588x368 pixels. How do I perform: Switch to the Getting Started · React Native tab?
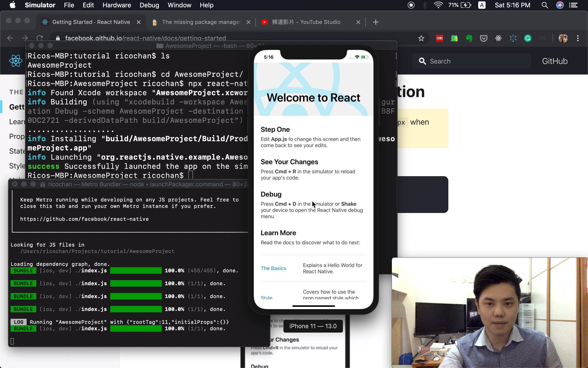point(91,22)
